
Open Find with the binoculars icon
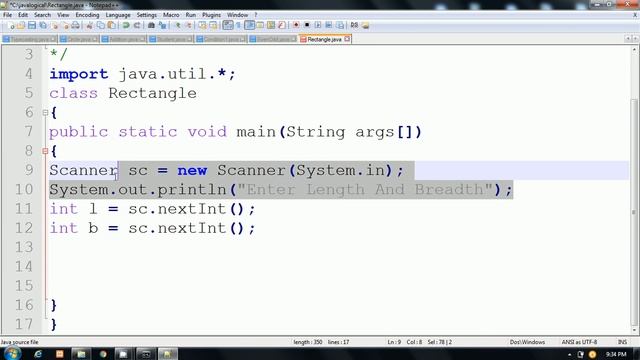point(151,25)
